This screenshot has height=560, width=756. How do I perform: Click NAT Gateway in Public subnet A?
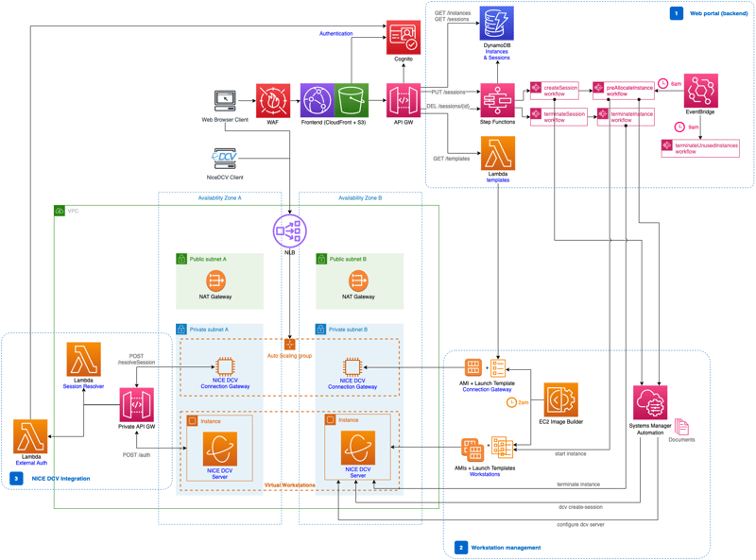215,280
